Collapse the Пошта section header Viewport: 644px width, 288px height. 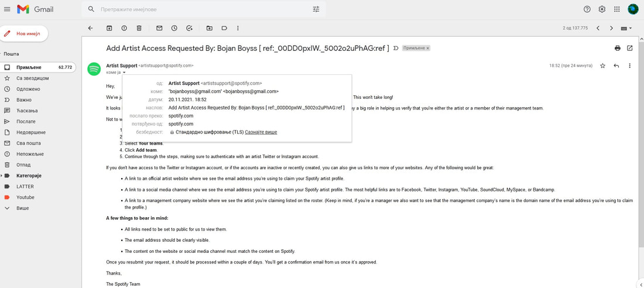pos(11,54)
